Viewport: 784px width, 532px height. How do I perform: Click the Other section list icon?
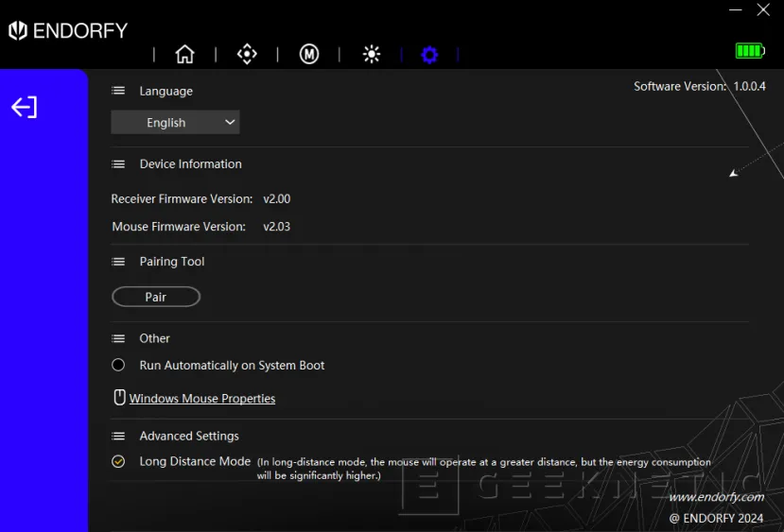[x=118, y=338]
